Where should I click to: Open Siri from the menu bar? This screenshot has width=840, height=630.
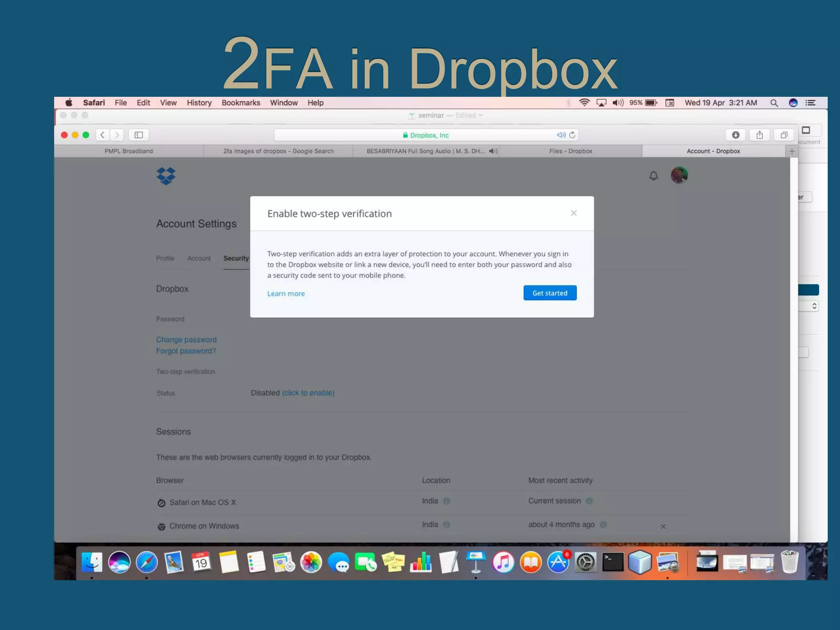point(793,103)
